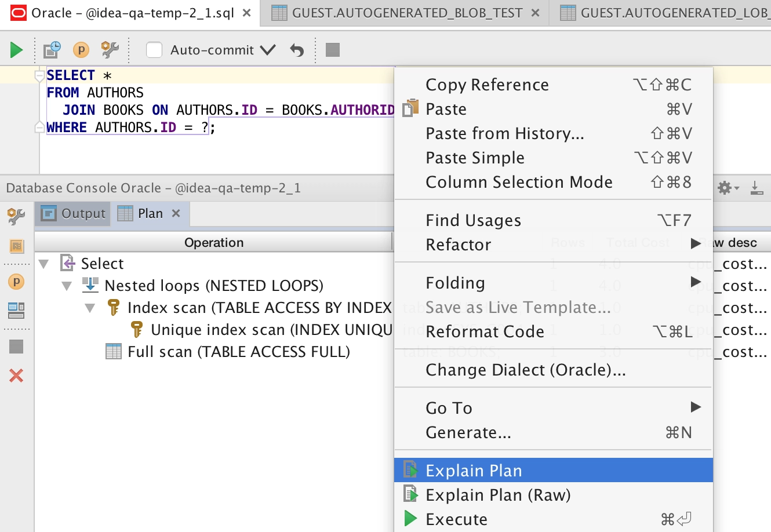The width and height of the screenshot is (771, 532).
Task: Click the orange document icon in console sidebar
Action: coord(16,246)
